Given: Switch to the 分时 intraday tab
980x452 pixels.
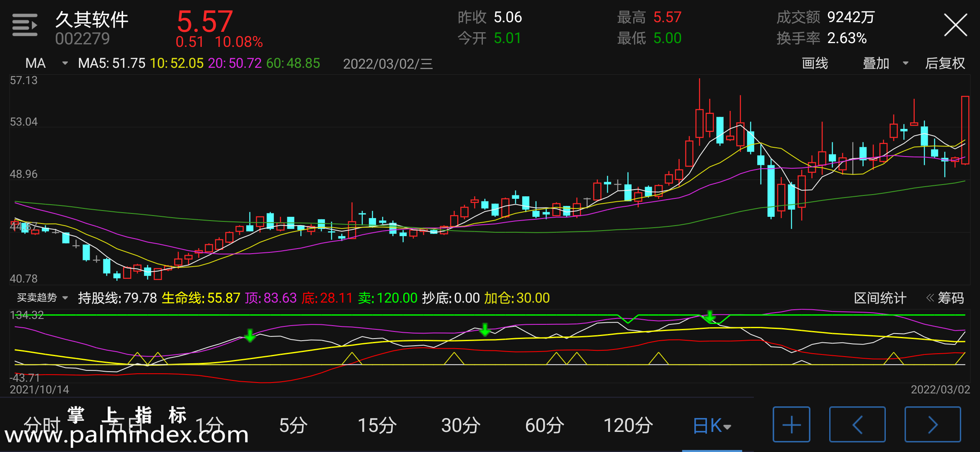Looking at the screenshot, I should (x=42, y=425).
